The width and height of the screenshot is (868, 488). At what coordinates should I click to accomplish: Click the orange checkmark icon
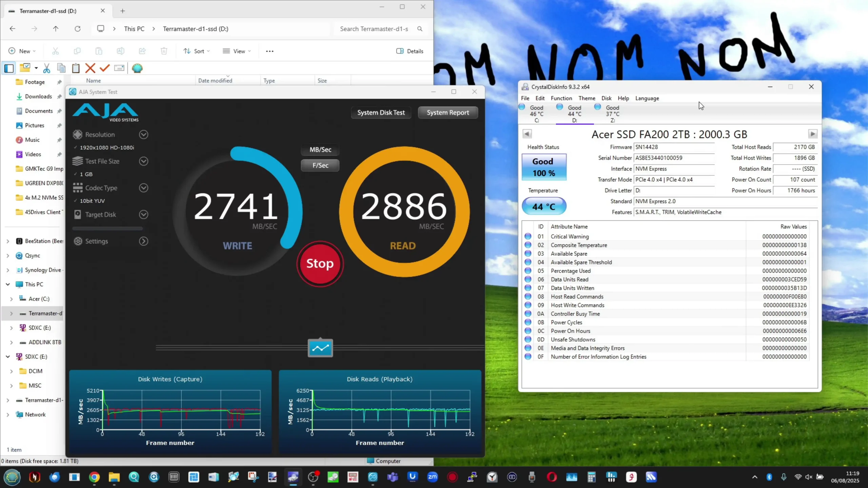(104, 68)
